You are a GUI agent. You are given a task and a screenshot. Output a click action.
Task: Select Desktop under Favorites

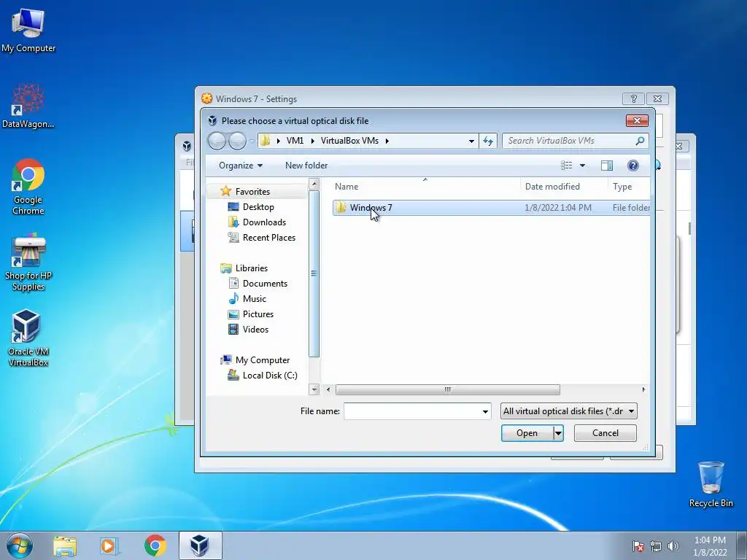point(258,206)
